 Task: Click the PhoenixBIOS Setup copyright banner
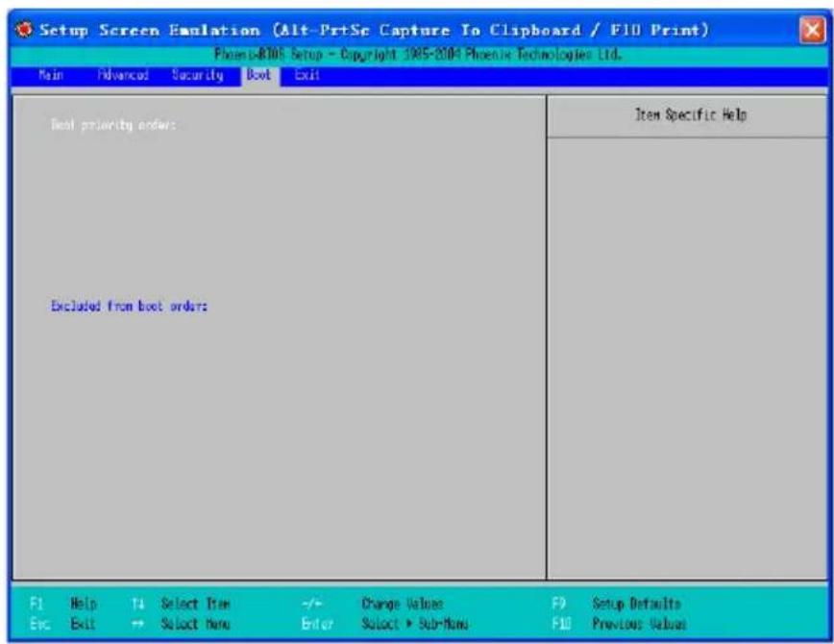[418, 54]
